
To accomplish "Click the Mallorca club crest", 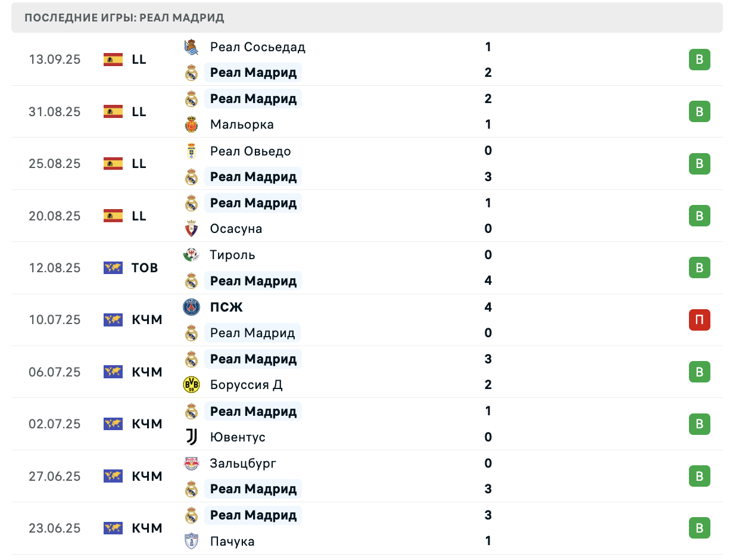I will pyautogui.click(x=191, y=125).
